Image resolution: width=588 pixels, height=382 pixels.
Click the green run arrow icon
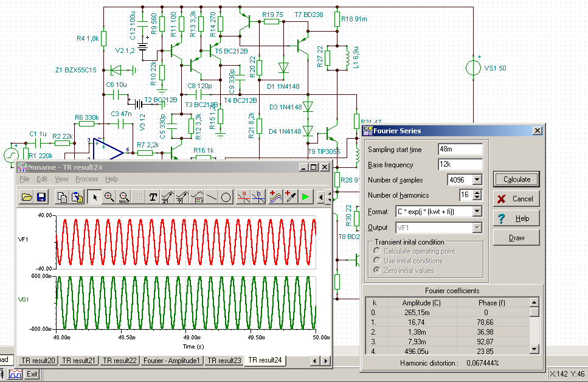coord(305,197)
